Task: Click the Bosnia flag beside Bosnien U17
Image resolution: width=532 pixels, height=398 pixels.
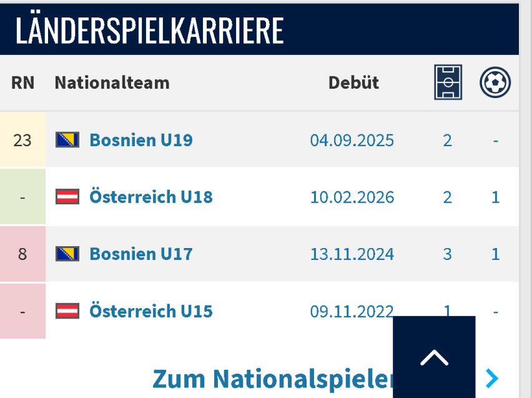Action: pyautogui.click(x=67, y=254)
